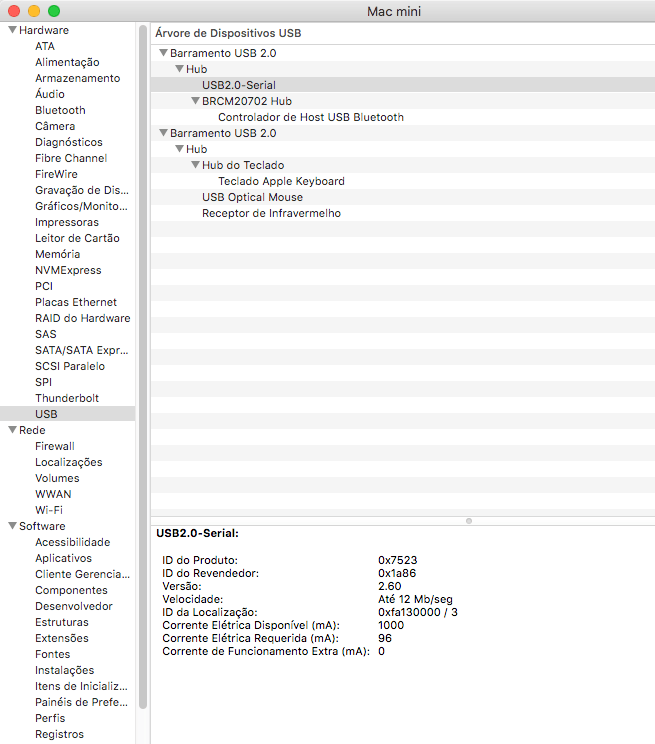Viewport: 655px width, 744px height.
Task: Open Memória in the sidebar
Action: tap(57, 254)
